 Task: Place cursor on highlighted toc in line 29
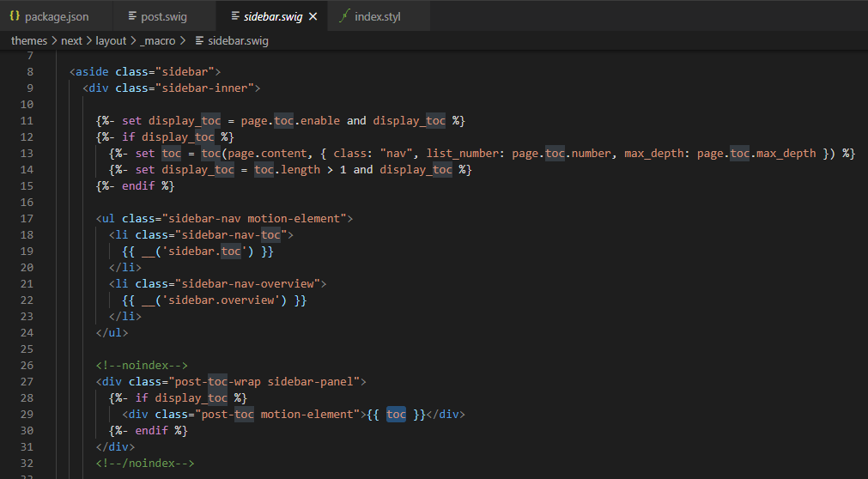pyautogui.click(x=396, y=414)
